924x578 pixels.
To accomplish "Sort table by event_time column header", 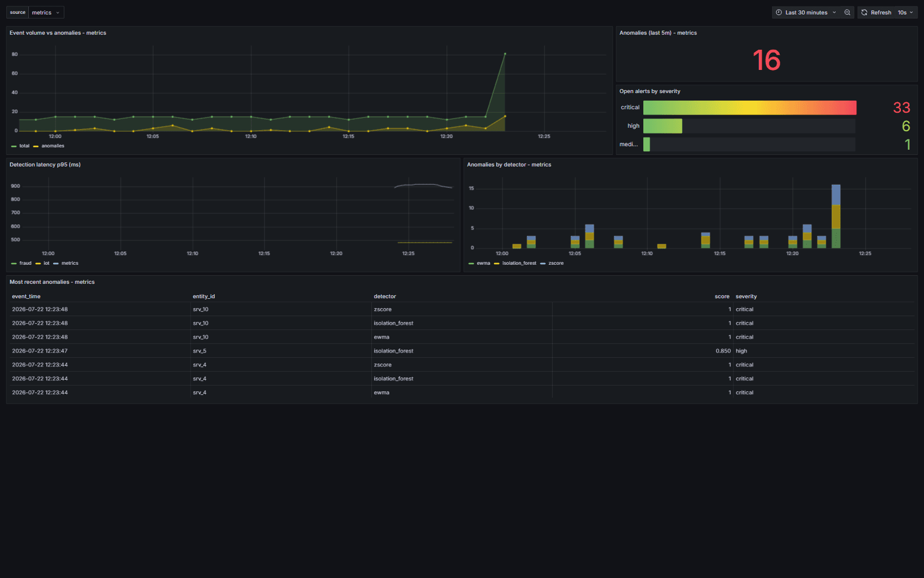I will click(x=26, y=297).
